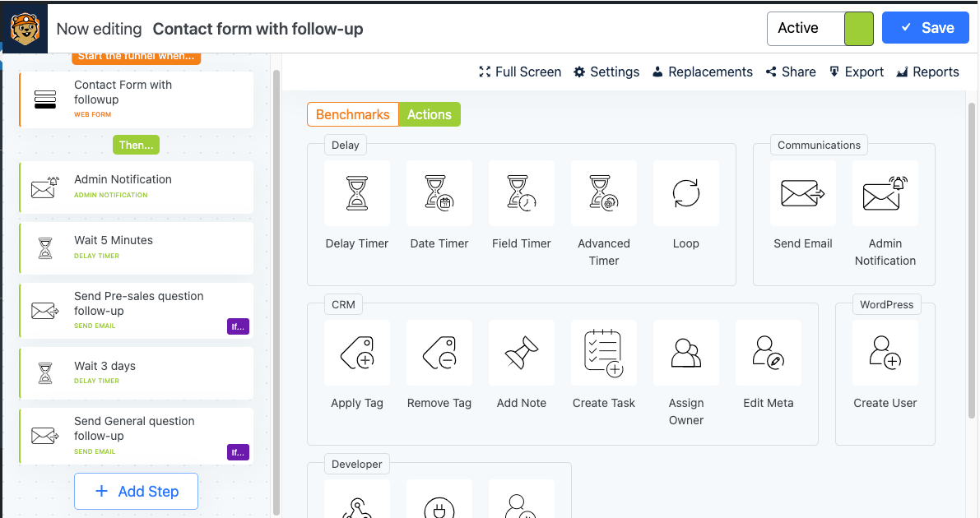Screen dimensions: 980x518
Task: Select the Loop action icon
Action: tap(686, 193)
